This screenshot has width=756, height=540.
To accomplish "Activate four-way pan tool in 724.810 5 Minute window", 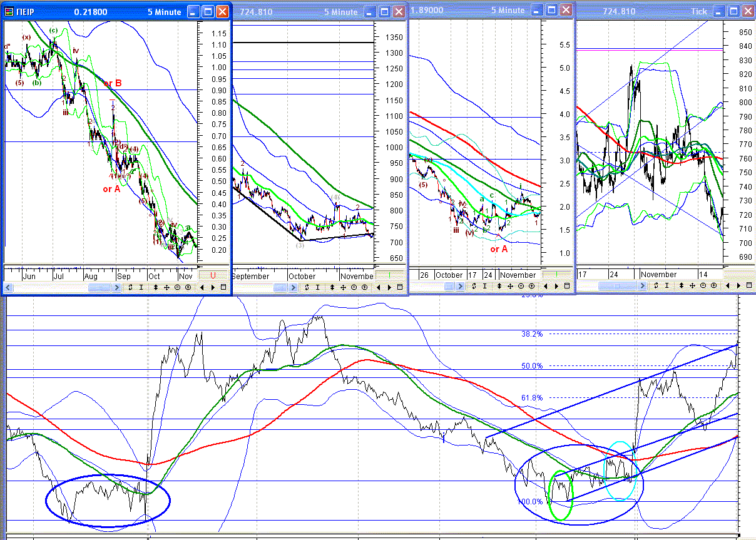I will coord(343,287).
